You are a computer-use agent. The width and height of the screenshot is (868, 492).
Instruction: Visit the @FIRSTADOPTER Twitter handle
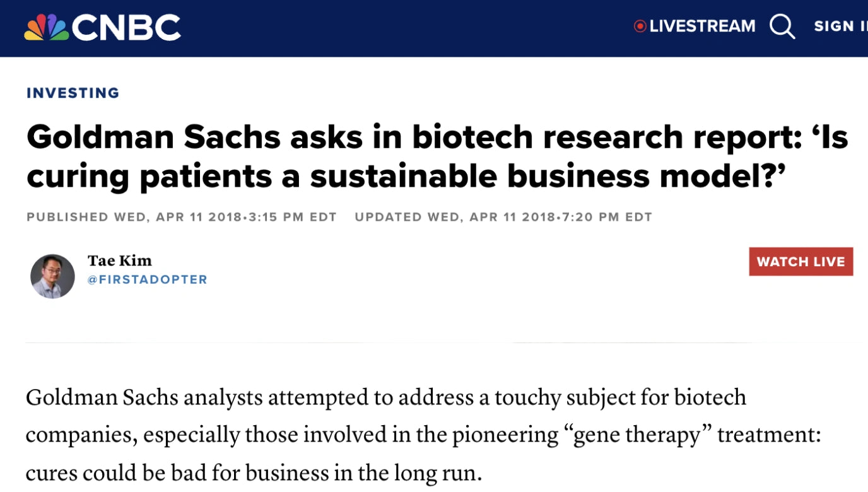148,279
